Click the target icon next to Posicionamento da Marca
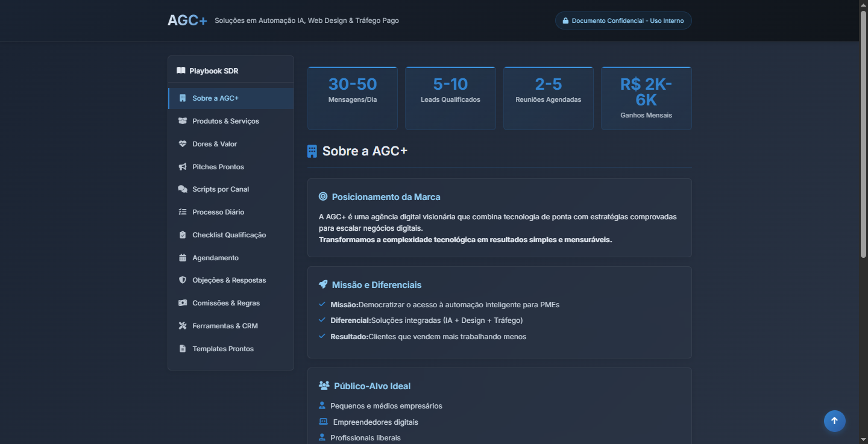This screenshot has width=868, height=444. pyautogui.click(x=323, y=196)
